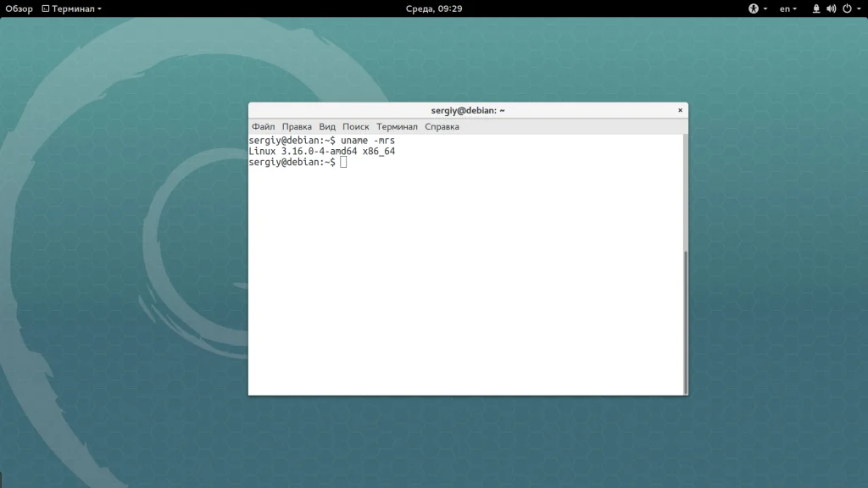
Task: Click the terminal's vertical scrollbar
Action: point(686,320)
